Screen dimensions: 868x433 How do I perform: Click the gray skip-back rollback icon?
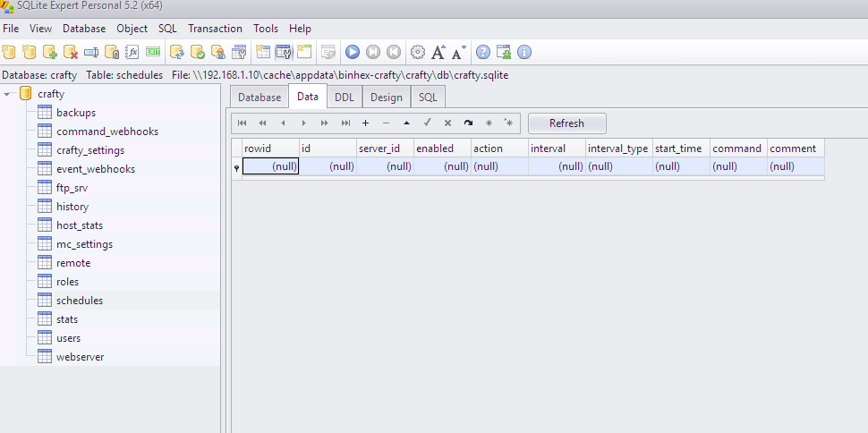(x=394, y=52)
